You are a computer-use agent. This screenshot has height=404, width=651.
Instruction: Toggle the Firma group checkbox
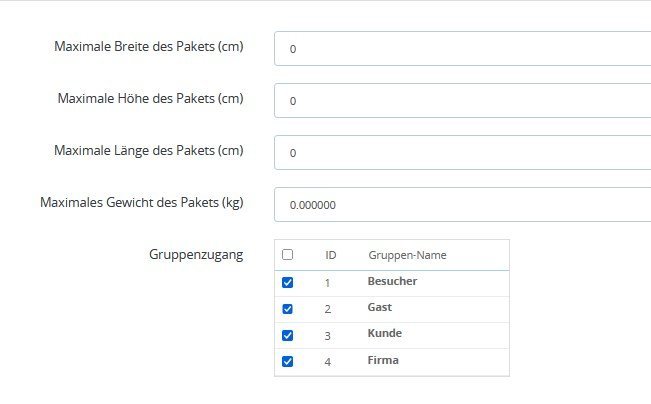288,361
